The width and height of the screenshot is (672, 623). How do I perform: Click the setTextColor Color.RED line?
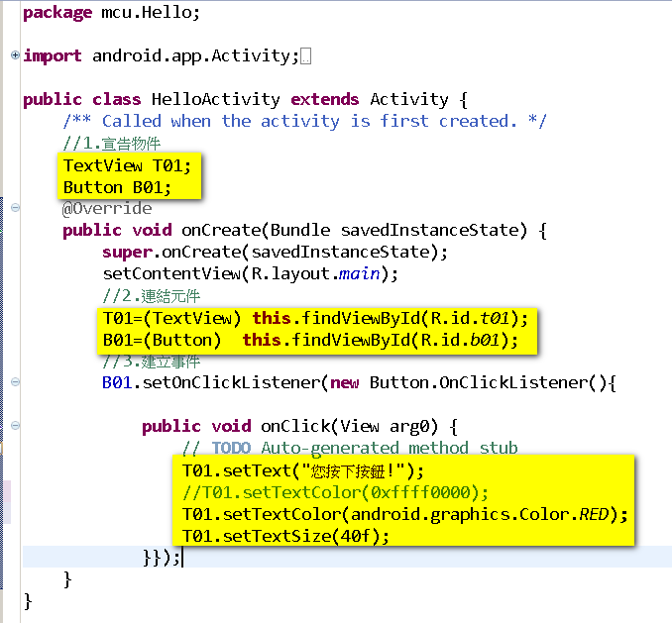coord(405,515)
